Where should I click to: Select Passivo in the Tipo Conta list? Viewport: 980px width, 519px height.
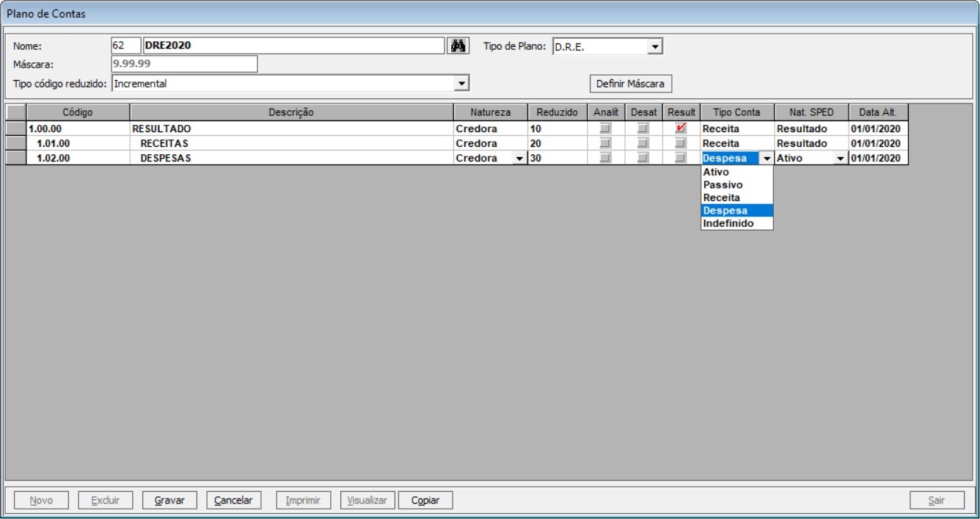coord(736,185)
